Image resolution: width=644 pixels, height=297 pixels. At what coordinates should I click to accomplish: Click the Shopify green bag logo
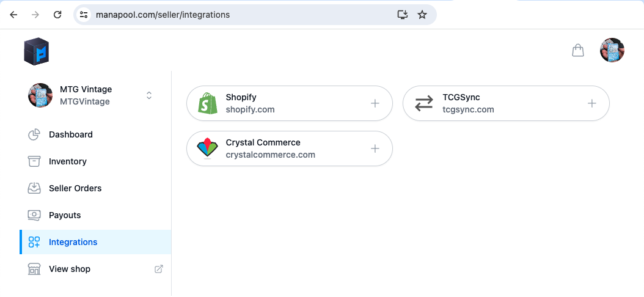tap(207, 103)
